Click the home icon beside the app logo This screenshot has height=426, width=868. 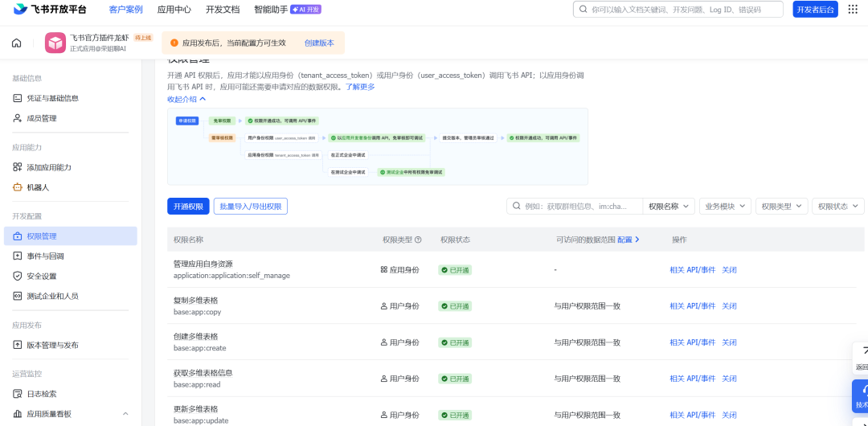pos(17,43)
